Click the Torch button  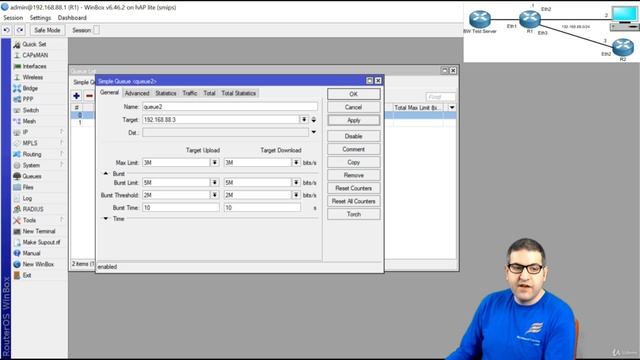[x=353, y=214]
